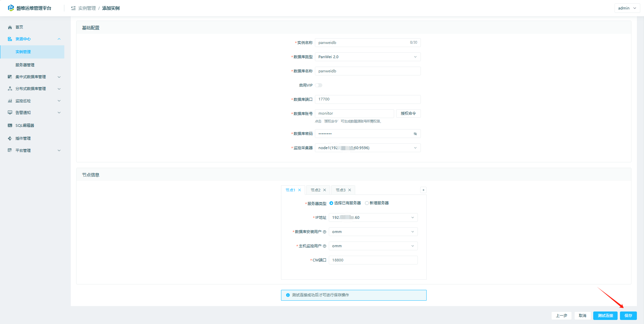
Task: Click the SQL editor icon
Action: tap(10, 125)
